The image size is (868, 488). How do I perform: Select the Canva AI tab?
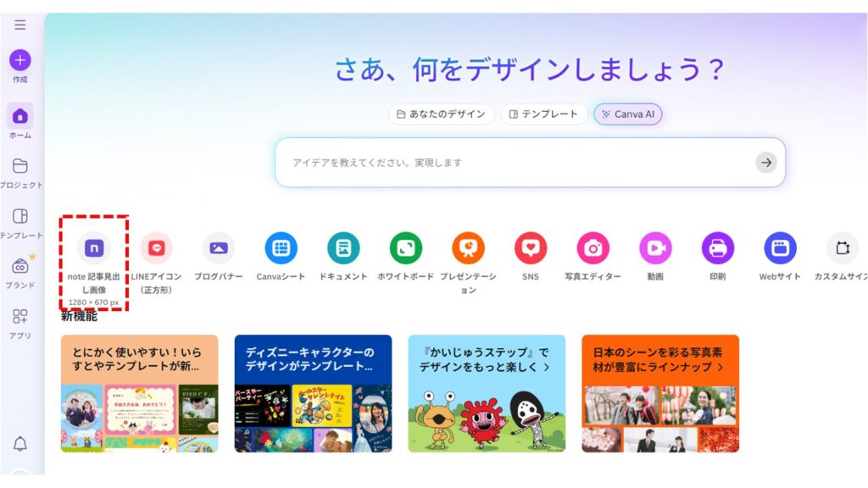click(628, 114)
